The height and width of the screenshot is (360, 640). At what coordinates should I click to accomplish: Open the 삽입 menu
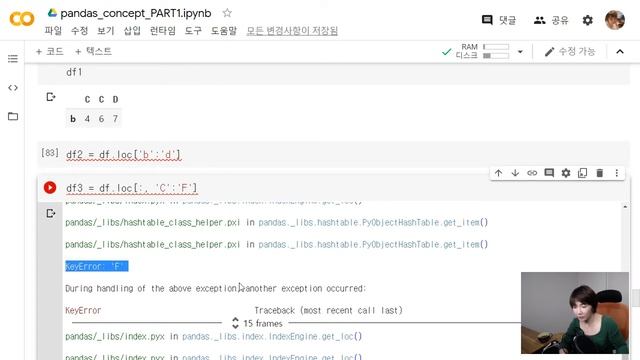(x=132, y=31)
